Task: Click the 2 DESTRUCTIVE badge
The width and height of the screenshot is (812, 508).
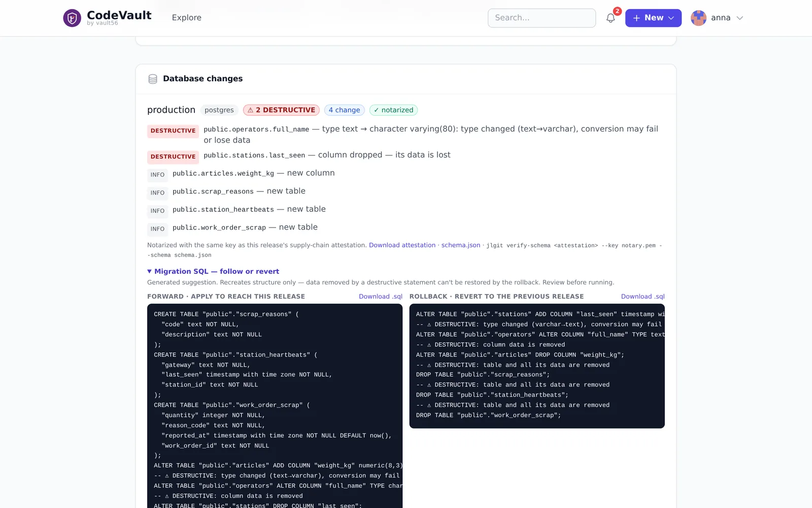Action: tap(281, 110)
